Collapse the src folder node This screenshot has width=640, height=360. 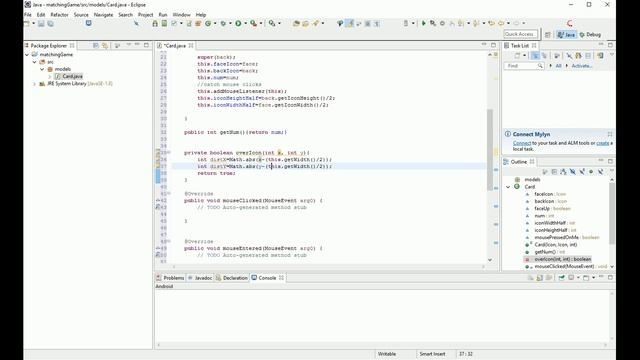tap(35, 62)
